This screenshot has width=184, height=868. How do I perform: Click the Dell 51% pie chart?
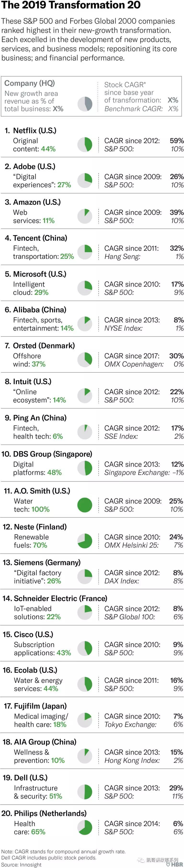85,792
